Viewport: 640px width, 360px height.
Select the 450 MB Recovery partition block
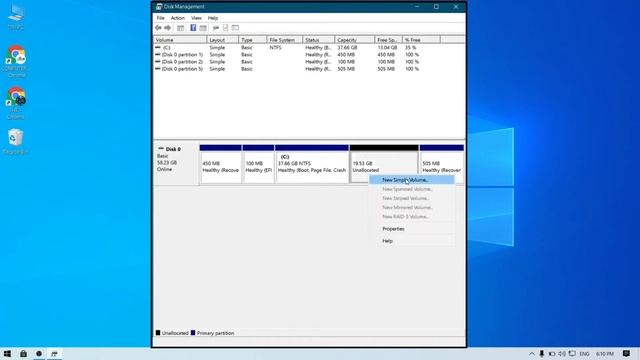click(x=220, y=164)
